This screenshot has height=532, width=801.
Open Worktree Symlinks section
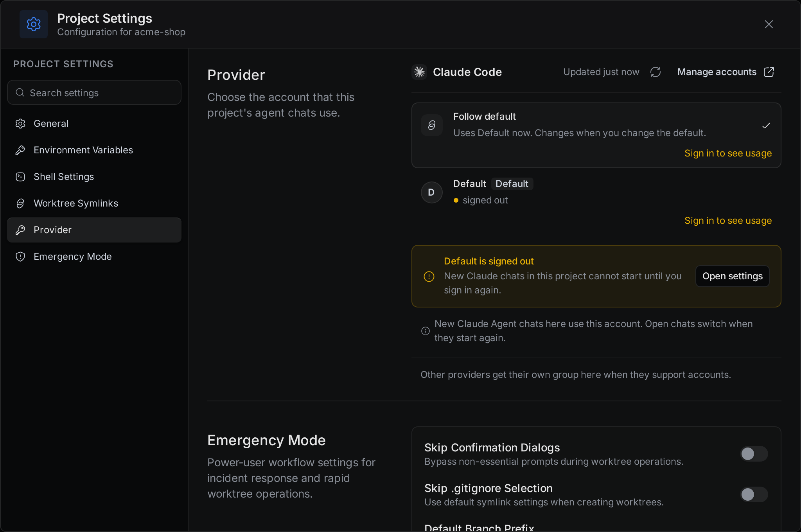point(94,203)
